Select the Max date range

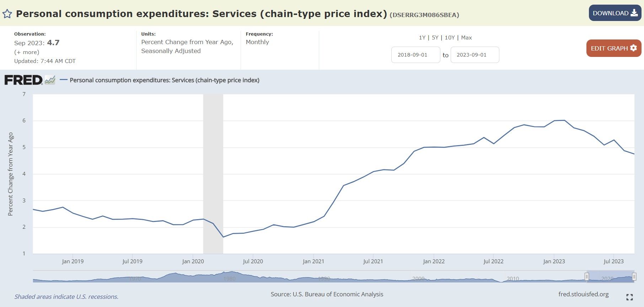pos(466,37)
